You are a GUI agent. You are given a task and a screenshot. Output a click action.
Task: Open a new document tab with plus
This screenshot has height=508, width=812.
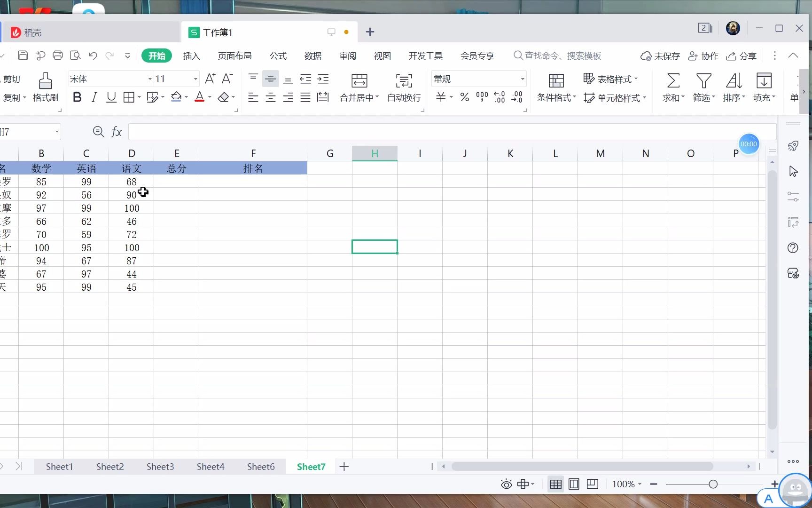(x=370, y=32)
